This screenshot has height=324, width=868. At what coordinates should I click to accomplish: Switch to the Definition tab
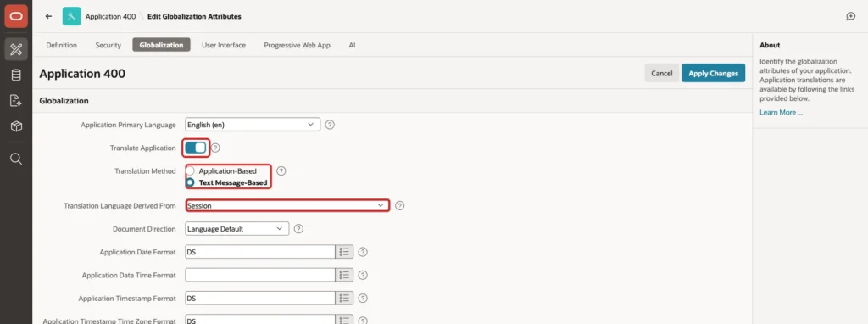61,45
